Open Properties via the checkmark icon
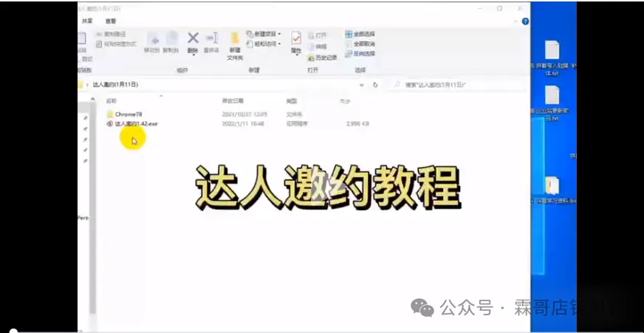This screenshot has height=333, width=644. (295, 41)
